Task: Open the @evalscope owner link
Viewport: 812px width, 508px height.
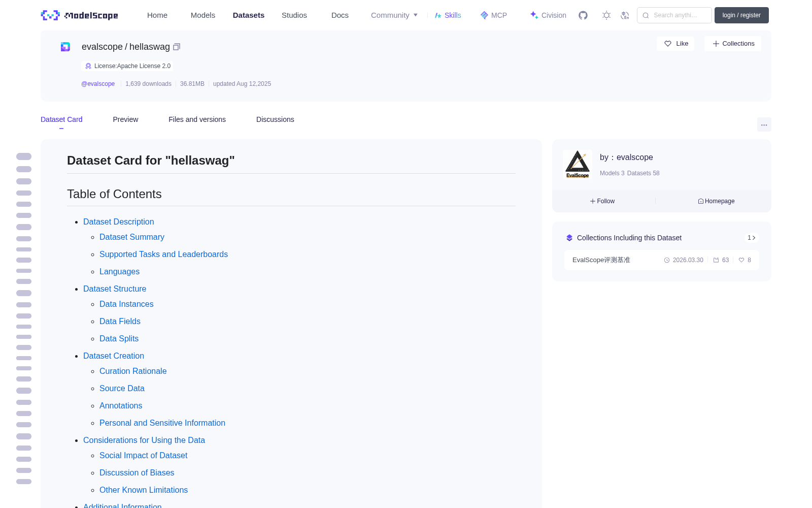Action: point(98,84)
